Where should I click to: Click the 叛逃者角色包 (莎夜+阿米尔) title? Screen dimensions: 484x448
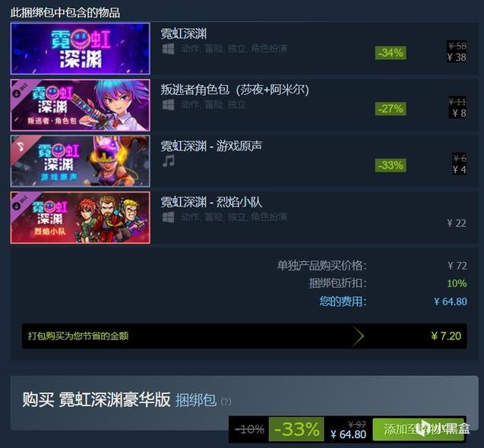tap(235, 90)
